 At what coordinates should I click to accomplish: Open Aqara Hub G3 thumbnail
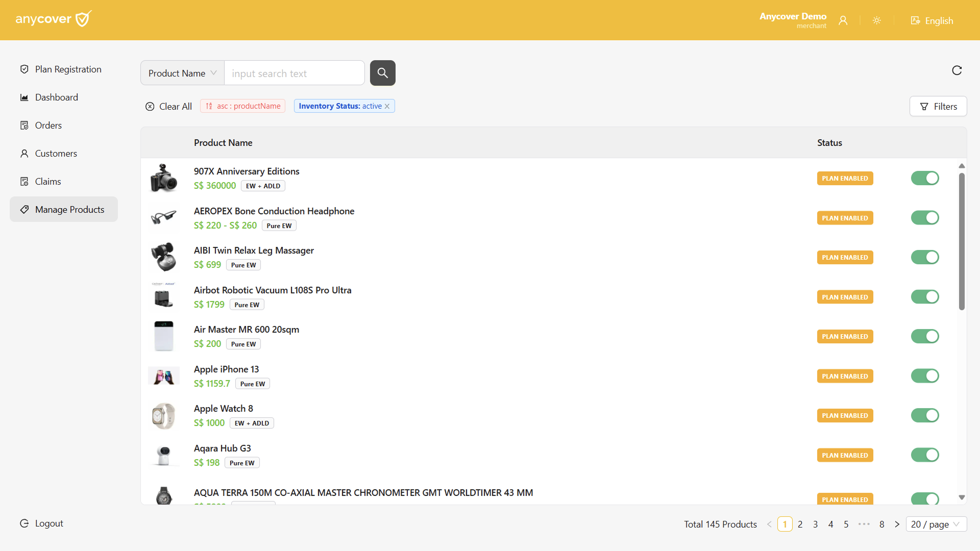click(164, 455)
